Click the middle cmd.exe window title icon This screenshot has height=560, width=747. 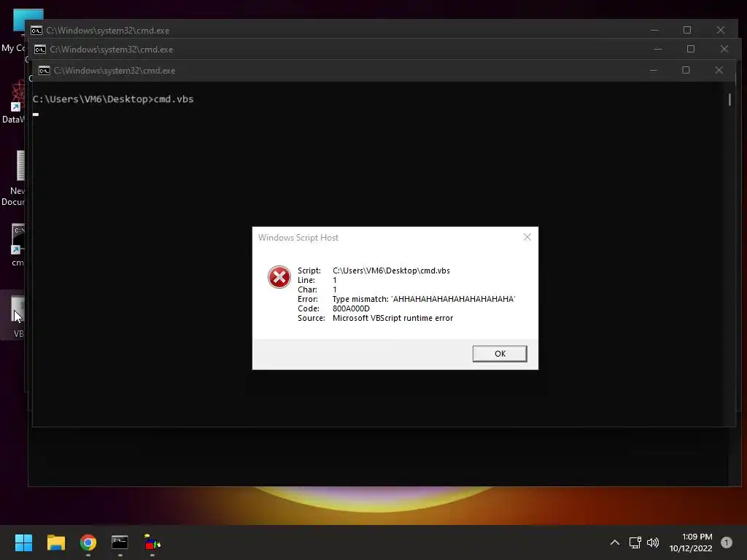click(41, 50)
